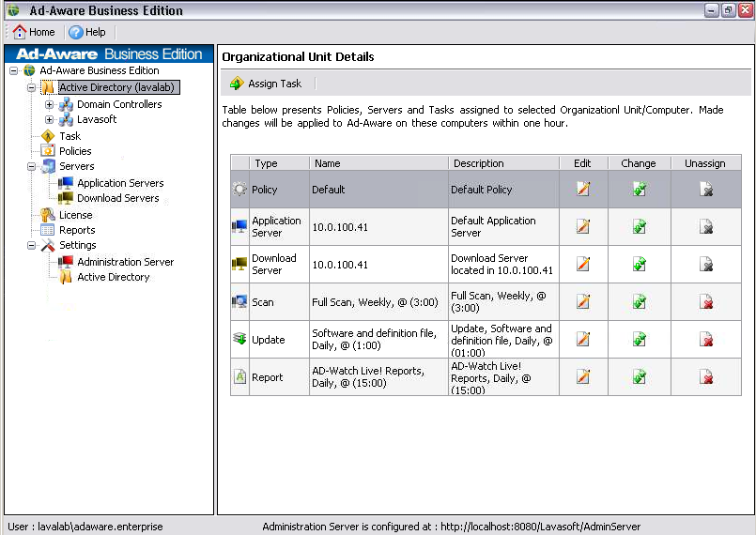The height and width of the screenshot is (535, 756).
Task: Open the License tree item
Action: [76, 215]
